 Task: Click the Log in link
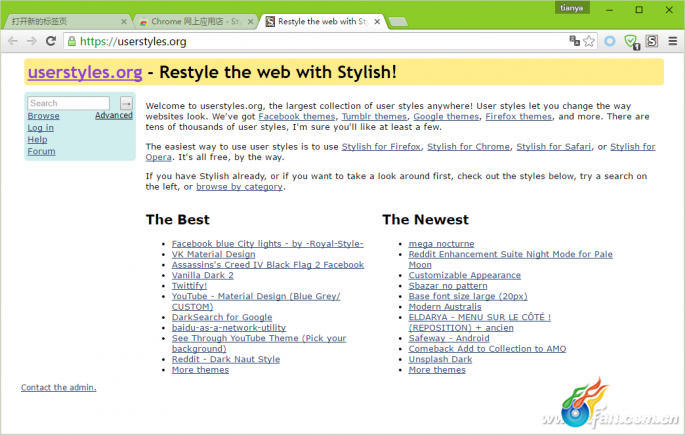coord(41,128)
